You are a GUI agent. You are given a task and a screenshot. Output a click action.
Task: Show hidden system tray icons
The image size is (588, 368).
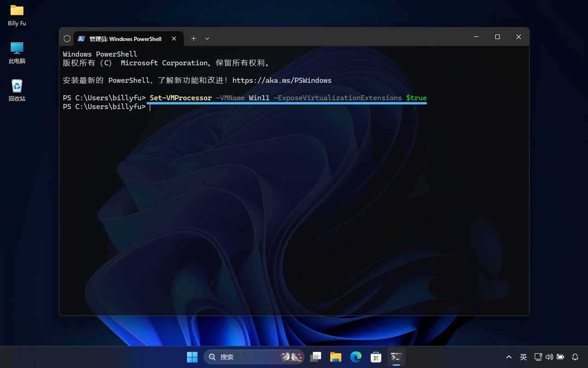(509, 357)
